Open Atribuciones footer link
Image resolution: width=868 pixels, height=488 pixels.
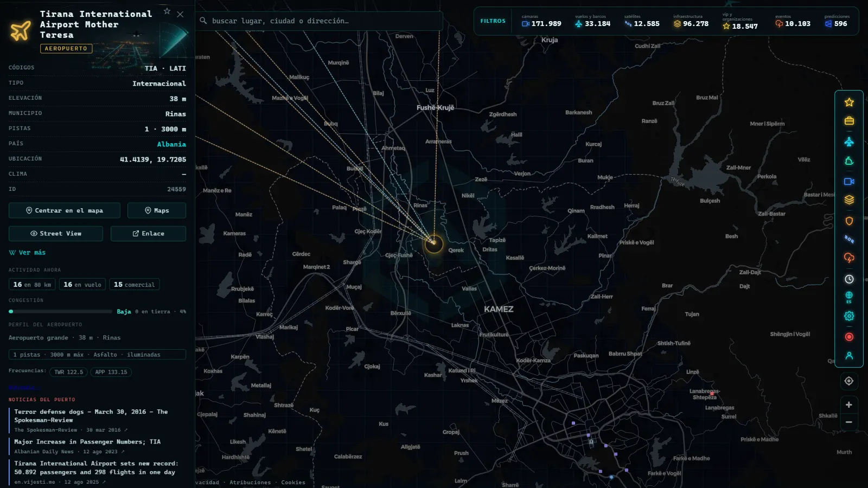250,483
